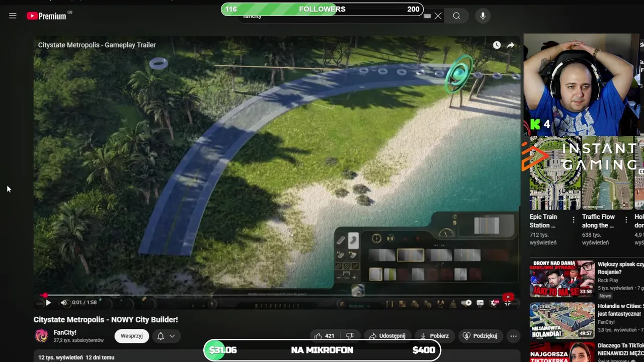Click the red video progress bar
644x362 pixels.
pos(277,296)
